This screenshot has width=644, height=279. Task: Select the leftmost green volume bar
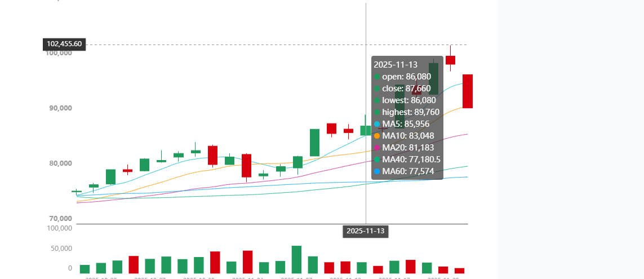click(x=85, y=269)
